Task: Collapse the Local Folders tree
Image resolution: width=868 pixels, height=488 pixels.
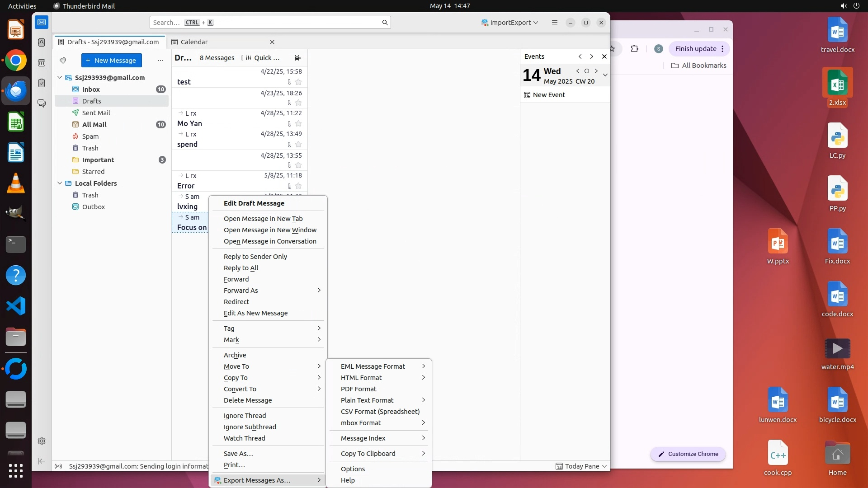Action: point(60,183)
